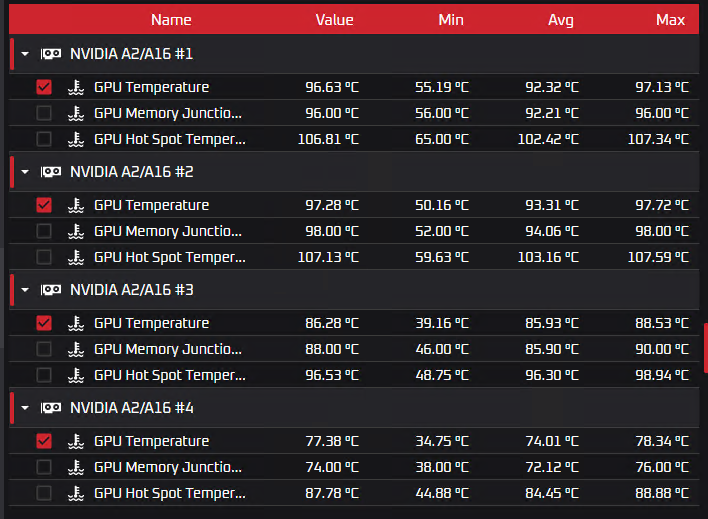Click the Name column header
This screenshot has width=708, height=519.
click(171, 20)
